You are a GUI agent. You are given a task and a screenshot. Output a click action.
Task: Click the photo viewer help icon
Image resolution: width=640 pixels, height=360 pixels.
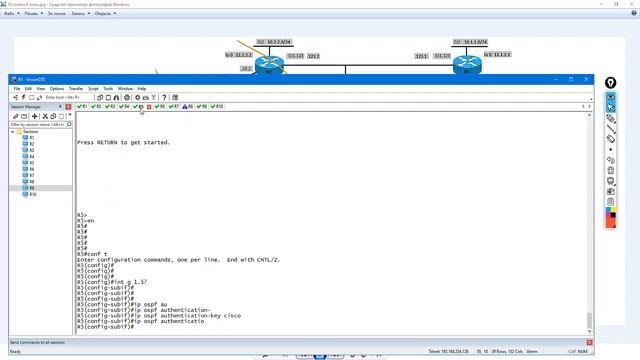click(633, 13)
